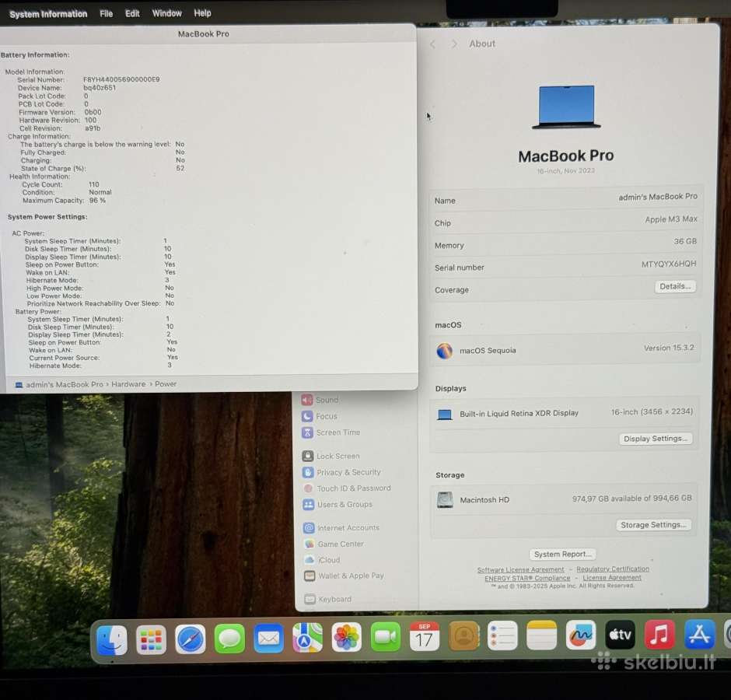Open Lock Screen settings pane
Viewport: 731px width, 700px height.
[331, 456]
